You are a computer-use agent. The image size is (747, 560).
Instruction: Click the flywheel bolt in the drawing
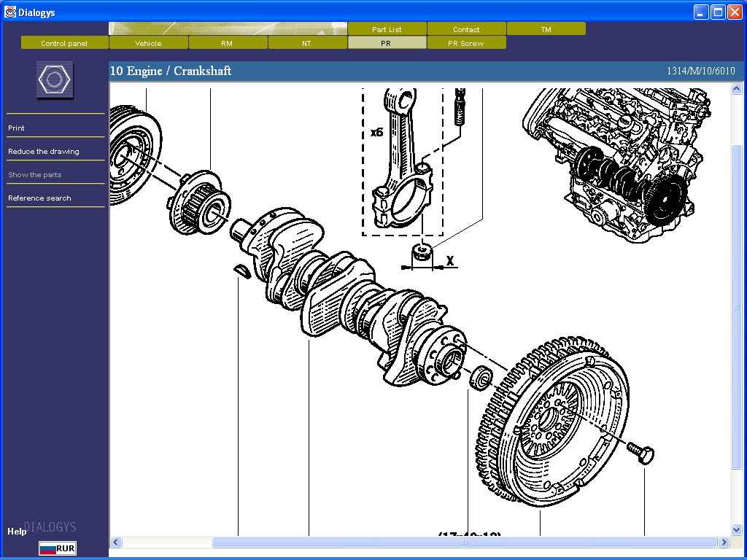(x=640, y=452)
